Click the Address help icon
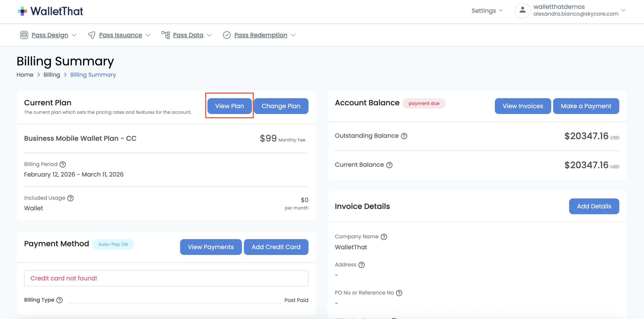Viewport: 644px width, 319px height. coord(361,265)
